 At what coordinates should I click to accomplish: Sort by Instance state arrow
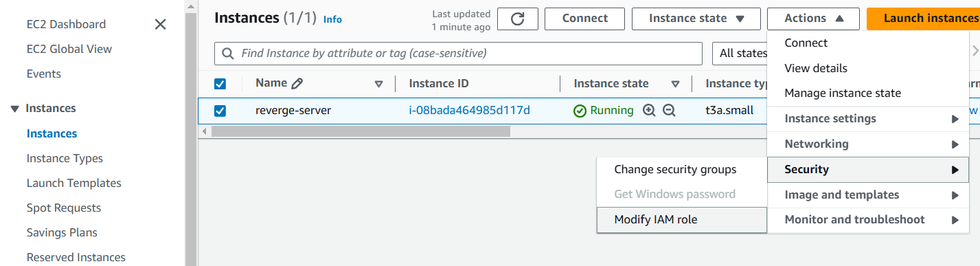pos(675,84)
